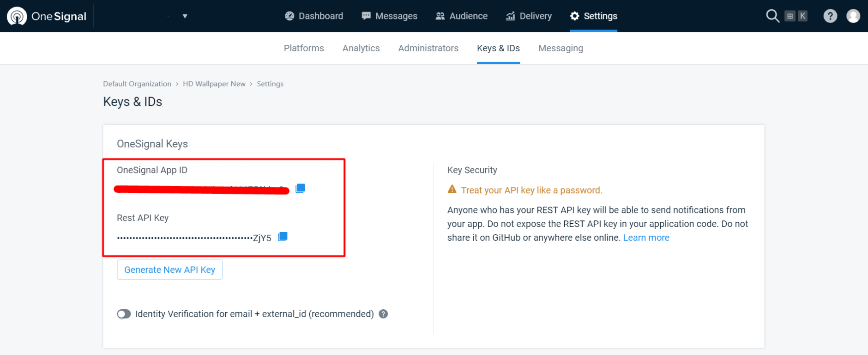Open the Messages menu

[x=389, y=16]
